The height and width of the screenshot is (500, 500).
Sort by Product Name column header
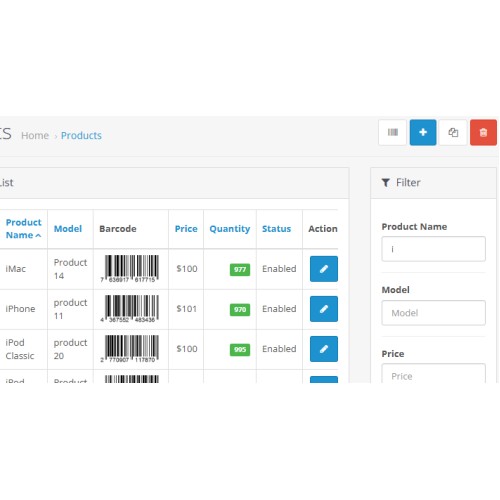coord(24,229)
